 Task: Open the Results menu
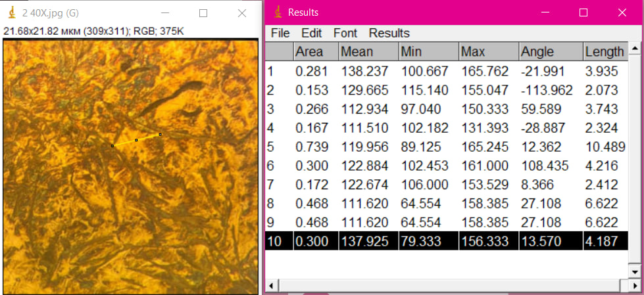tap(389, 33)
